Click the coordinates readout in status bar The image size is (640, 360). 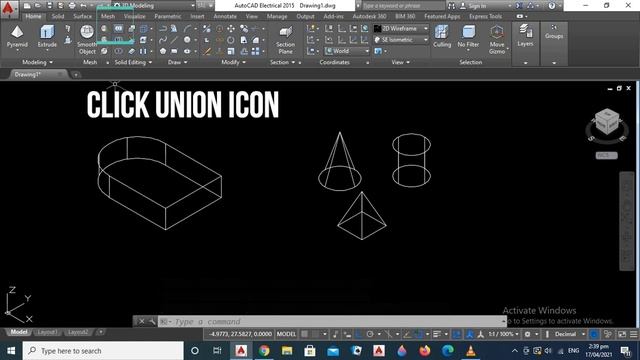(x=240, y=334)
